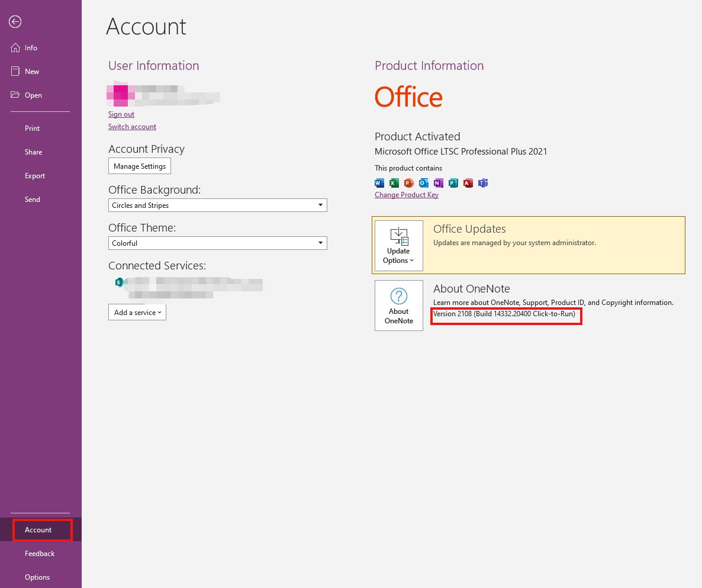Click Microsoft Office LTSC Professional Plus 2021 text
The height and width of the screenshot is (588, 702).
461,152
